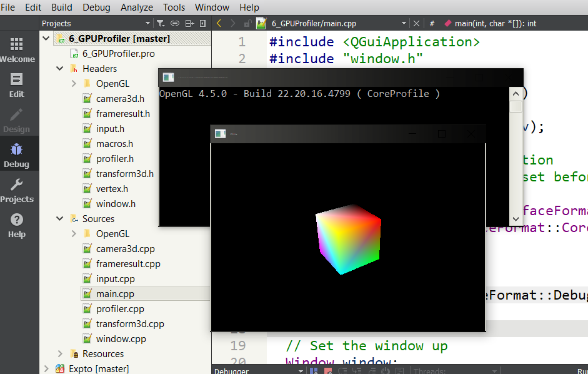Open the Projects view selector dropdown
Viewport: 588px width, 374px height.
pyautogui.click(x=147, y=24)
